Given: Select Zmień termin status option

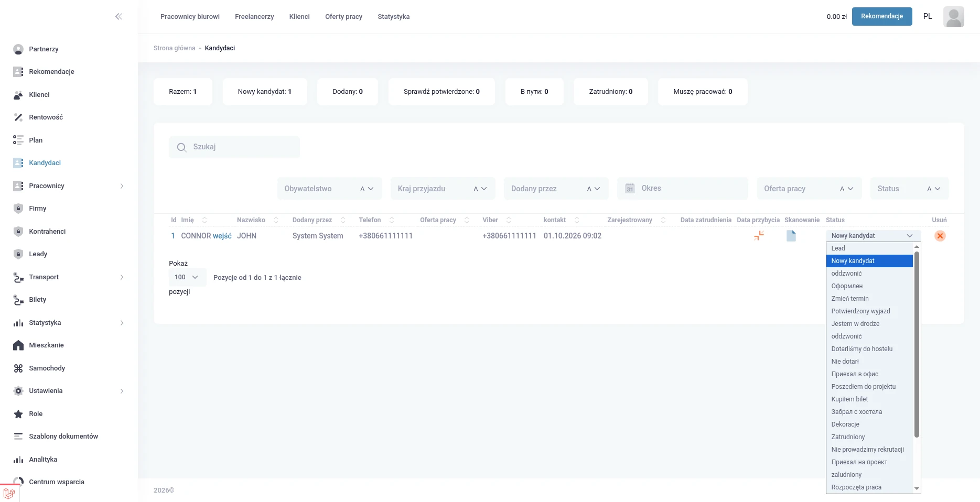Looking at the screenshot, I should (x=869, y=299).
